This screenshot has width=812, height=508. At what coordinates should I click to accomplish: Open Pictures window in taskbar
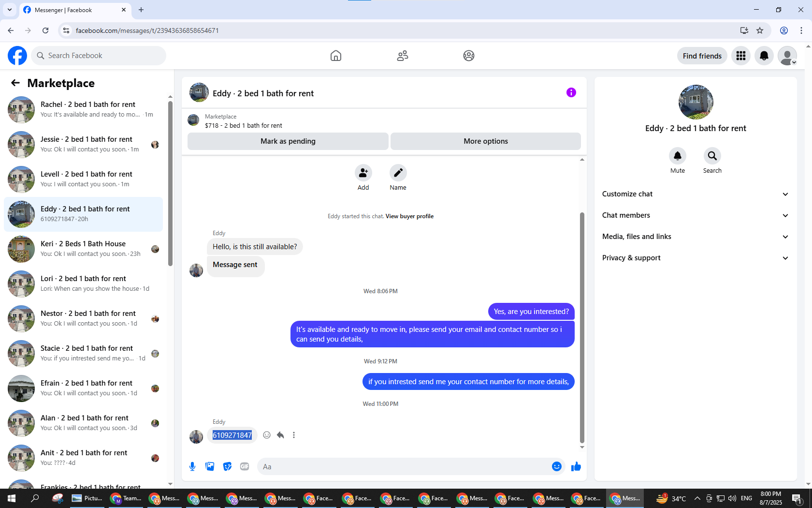point(87,498)
